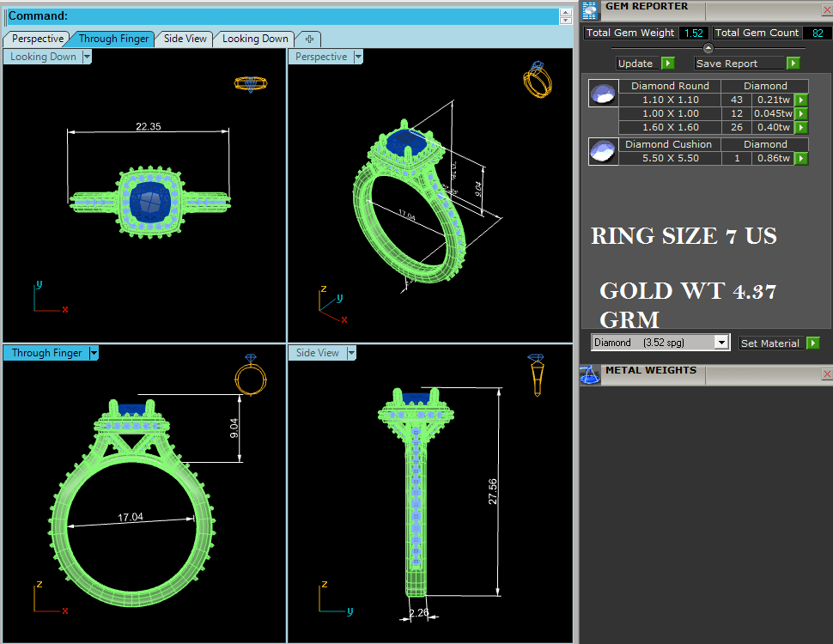The width and height of the screenshot is (833, 644).
Task: Open the Diamond material dropdown
Action: (x=722, y=343)
